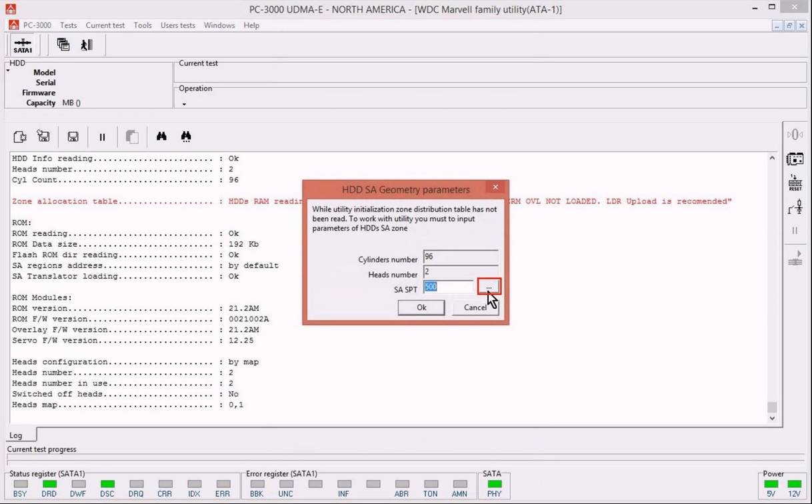Switch to the Log tab
Viewport: 812px width, 504px height.
tap(15, 435)
